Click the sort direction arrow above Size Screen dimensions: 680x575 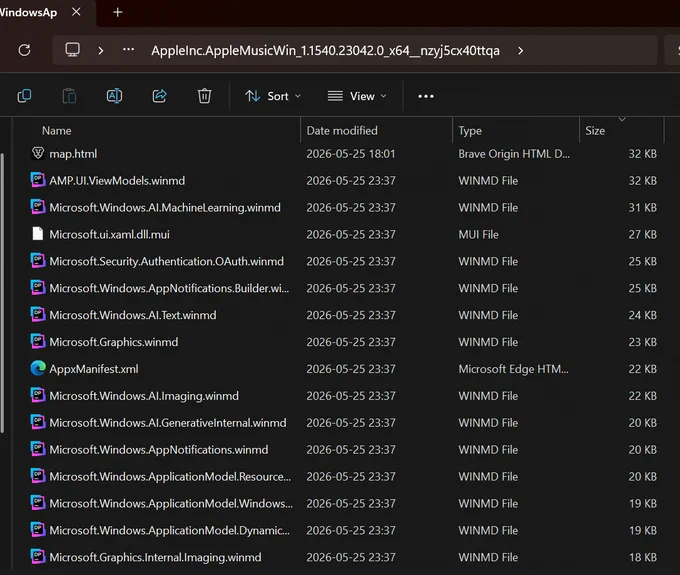point(622,119)
